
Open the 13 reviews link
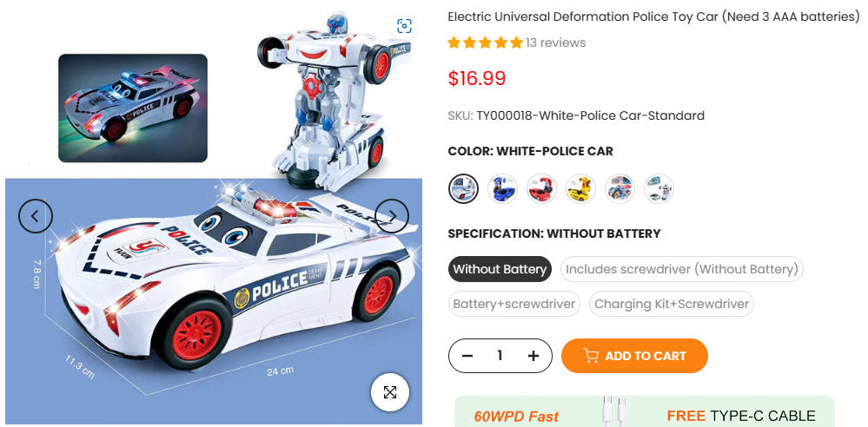[x=555, y=43]
